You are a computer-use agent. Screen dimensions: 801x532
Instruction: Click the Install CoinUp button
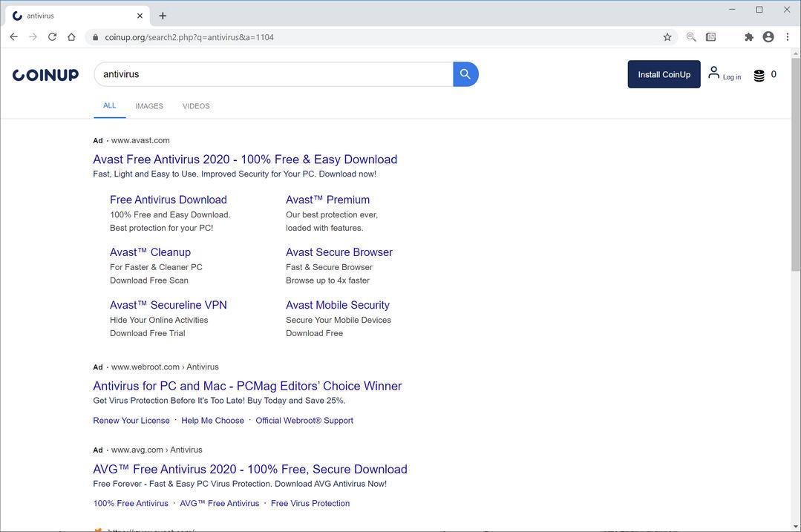pos(664,74)
